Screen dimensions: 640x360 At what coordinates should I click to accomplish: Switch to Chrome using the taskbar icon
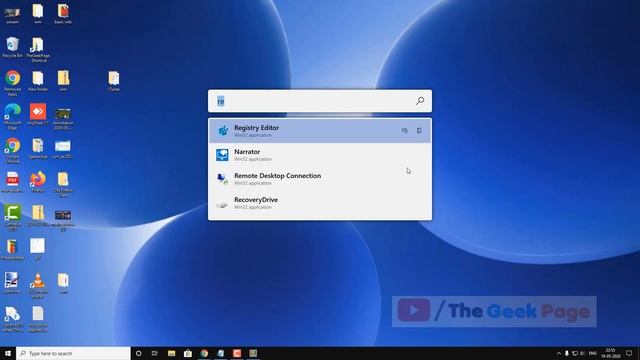point(204,353)
